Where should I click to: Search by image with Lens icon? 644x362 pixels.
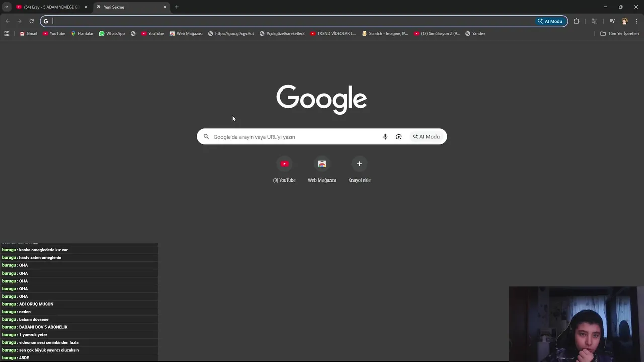(399, 137)
